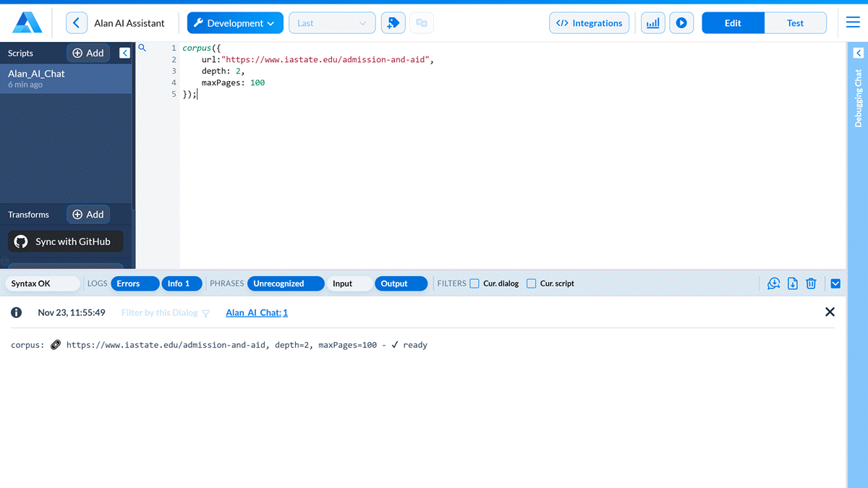Download logs using the file download icon
868x488 pixels.
pyautogui.click(x=793, y=283)
